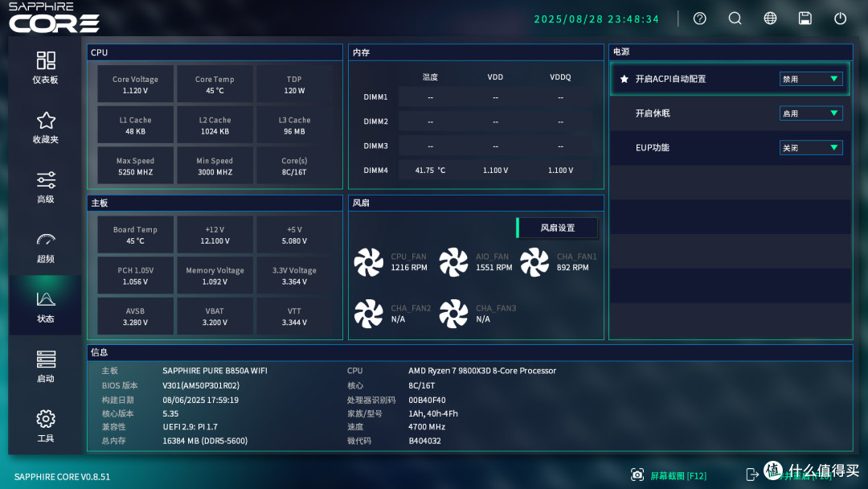Click the AIO_FAN fan icon
This screenshot has width=868, height=489.
tap(453, 262)
